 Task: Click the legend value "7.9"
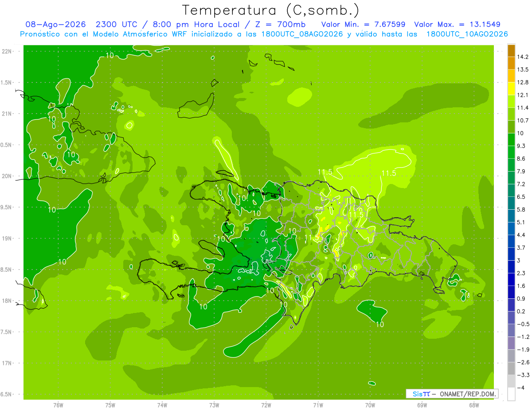click(521, 172)
